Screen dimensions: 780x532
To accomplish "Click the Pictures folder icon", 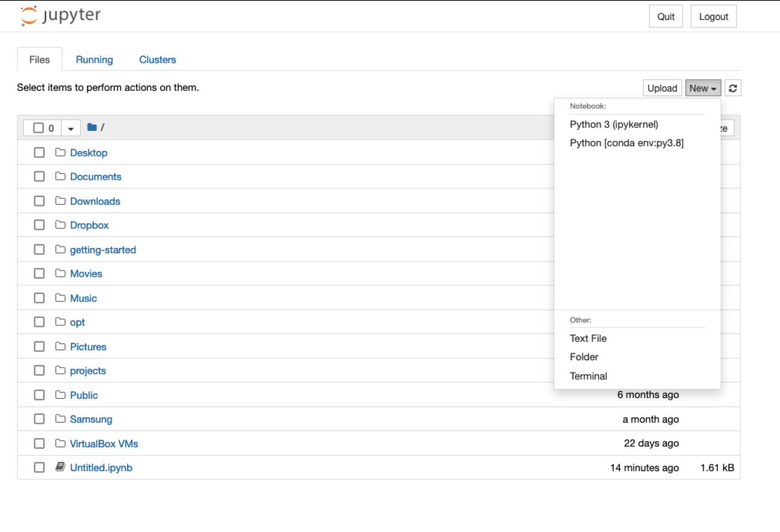I will click(60, 346).
